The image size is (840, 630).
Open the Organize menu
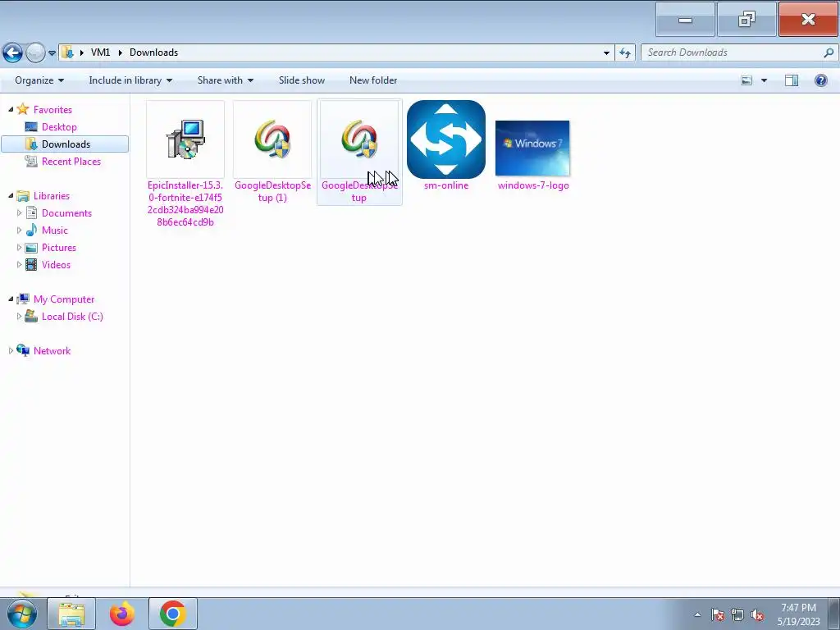coord(39,80)
